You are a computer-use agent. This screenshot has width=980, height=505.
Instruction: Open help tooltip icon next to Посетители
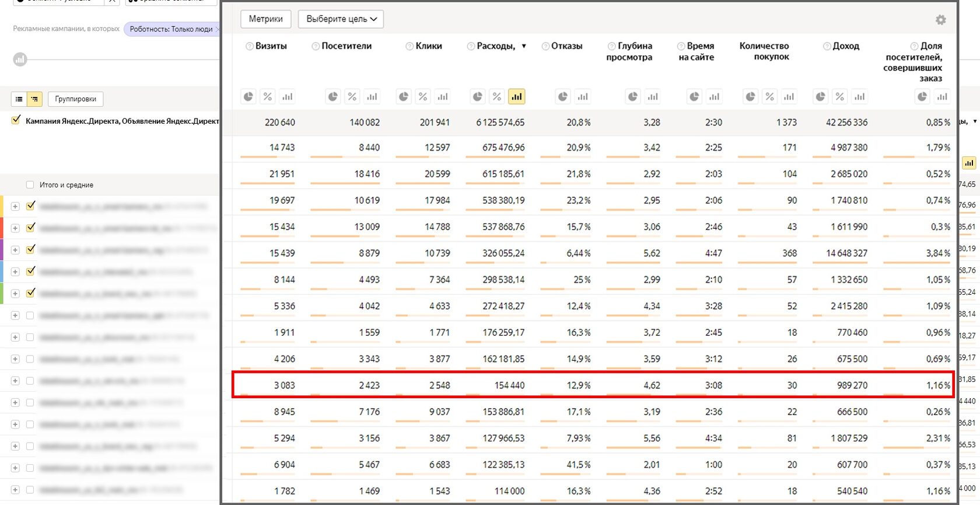click(x=316, y=46)
